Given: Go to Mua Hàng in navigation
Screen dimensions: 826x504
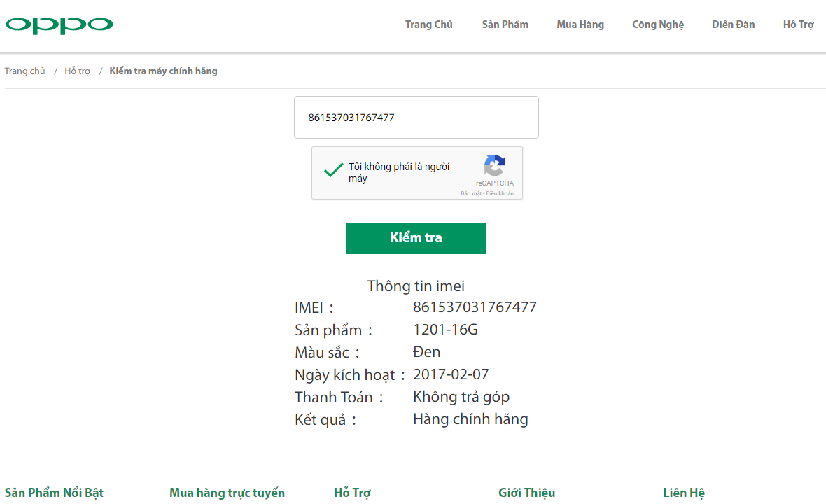Looking at the screenshot, I should (x=580, y=24).
